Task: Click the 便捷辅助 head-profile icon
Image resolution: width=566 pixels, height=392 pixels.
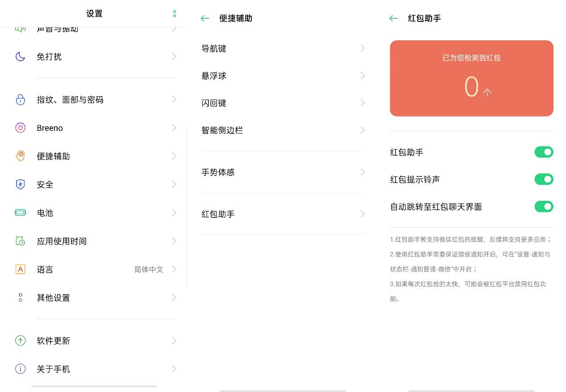Action: tap(20, 156)
